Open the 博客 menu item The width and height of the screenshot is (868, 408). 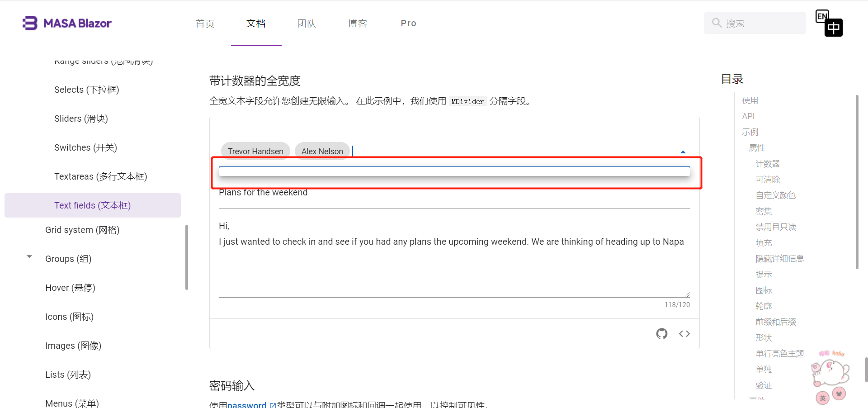357,23
